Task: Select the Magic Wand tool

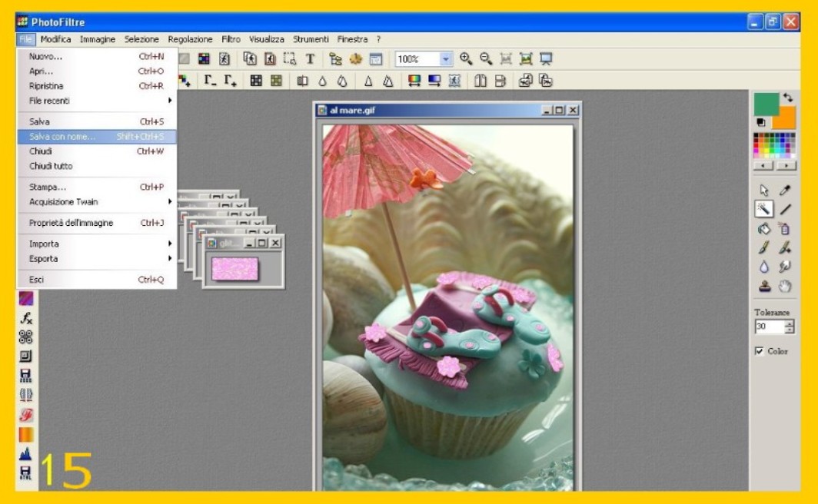Action: click(763, 209)
